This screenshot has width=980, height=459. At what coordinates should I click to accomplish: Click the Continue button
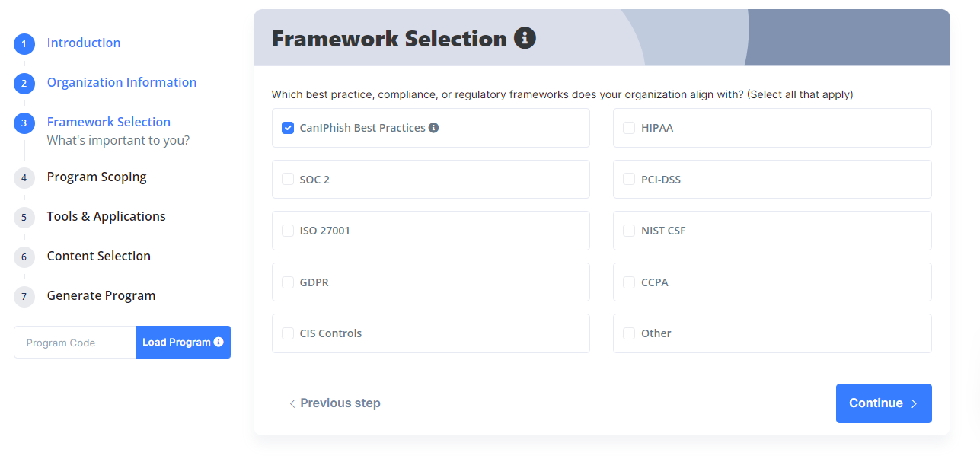[x=883, y=403]
